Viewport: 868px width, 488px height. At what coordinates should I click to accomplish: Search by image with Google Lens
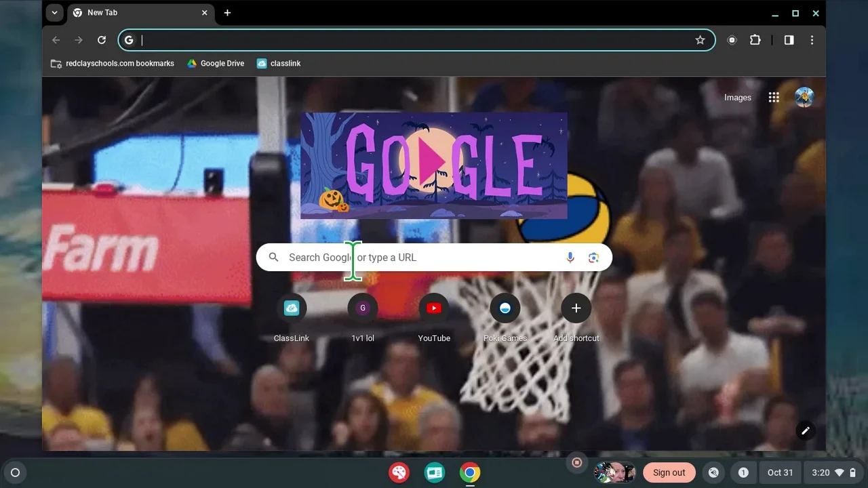593,258
